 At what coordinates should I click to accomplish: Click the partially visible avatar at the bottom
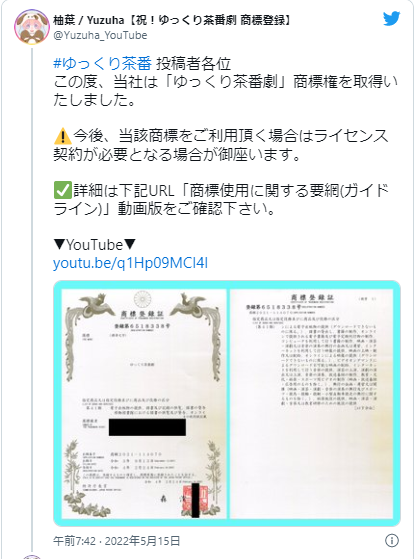[x=31, y=557]
